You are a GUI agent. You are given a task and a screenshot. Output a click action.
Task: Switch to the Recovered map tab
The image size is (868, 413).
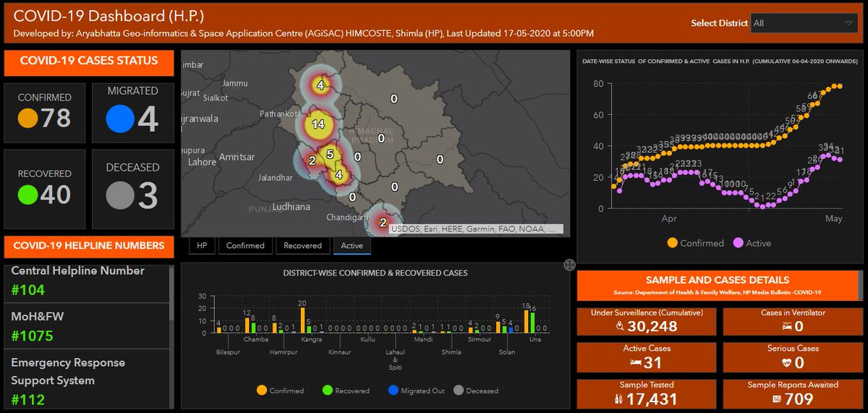pos(302,246)
